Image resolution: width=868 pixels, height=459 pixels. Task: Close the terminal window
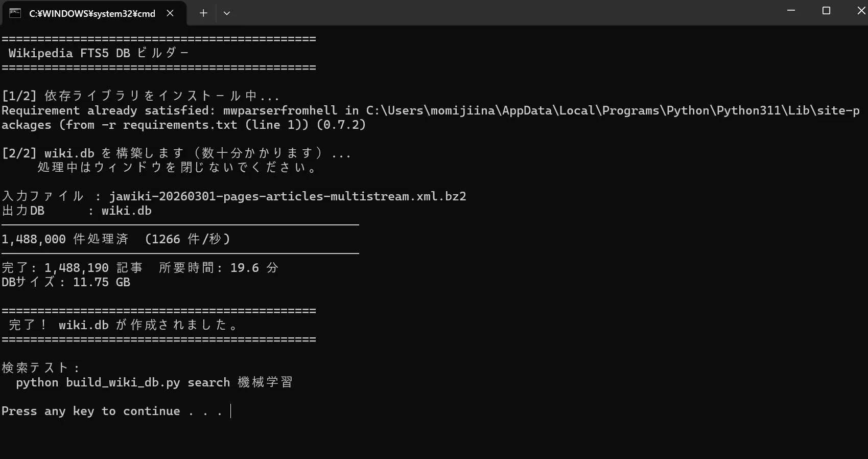[860, 11]
